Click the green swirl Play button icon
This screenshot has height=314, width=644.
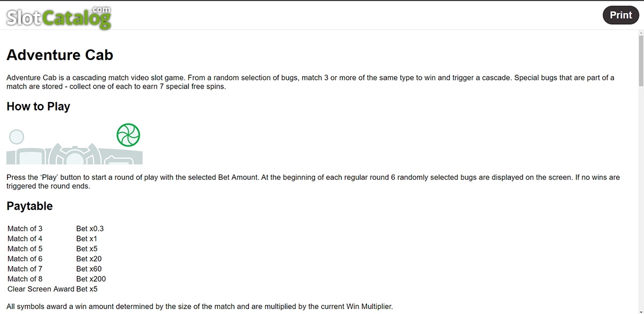[x=128, y=135]
